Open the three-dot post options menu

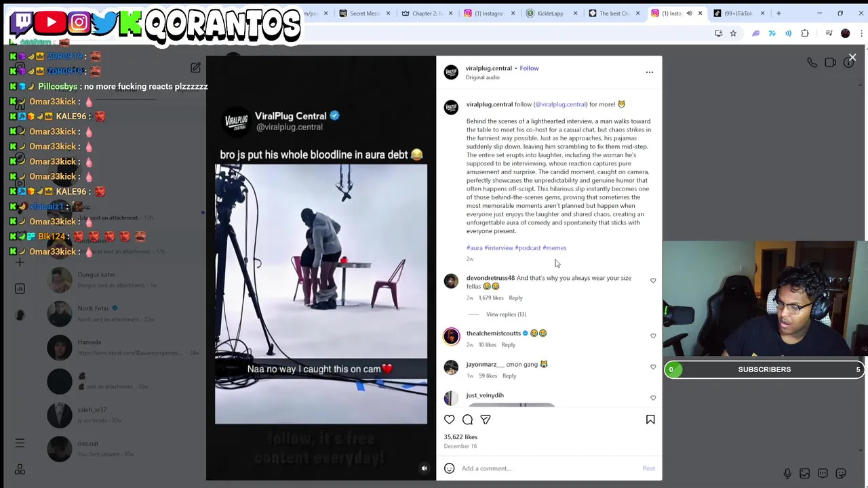point(650,72)
